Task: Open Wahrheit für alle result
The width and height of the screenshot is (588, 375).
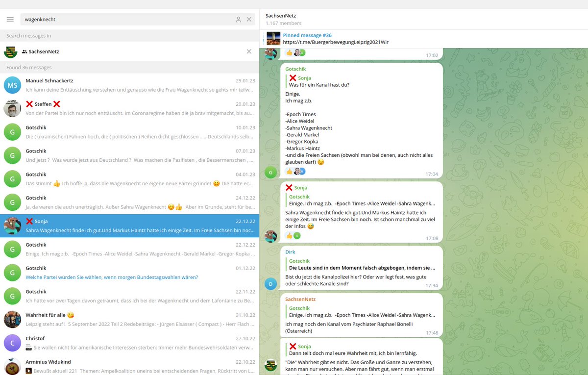Action: coord(129,320)
